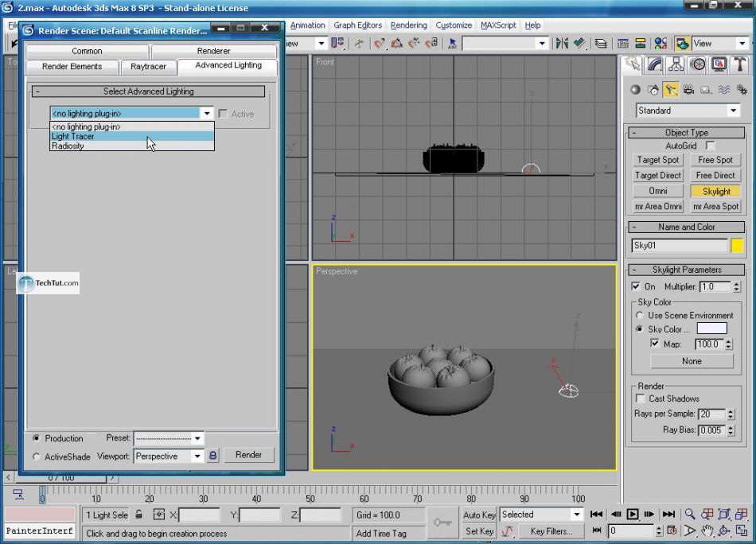The height and width of the screenshot is (544, 756).
Task: Click the Render button
Action: pyautogui.click(x=248, y=454)
